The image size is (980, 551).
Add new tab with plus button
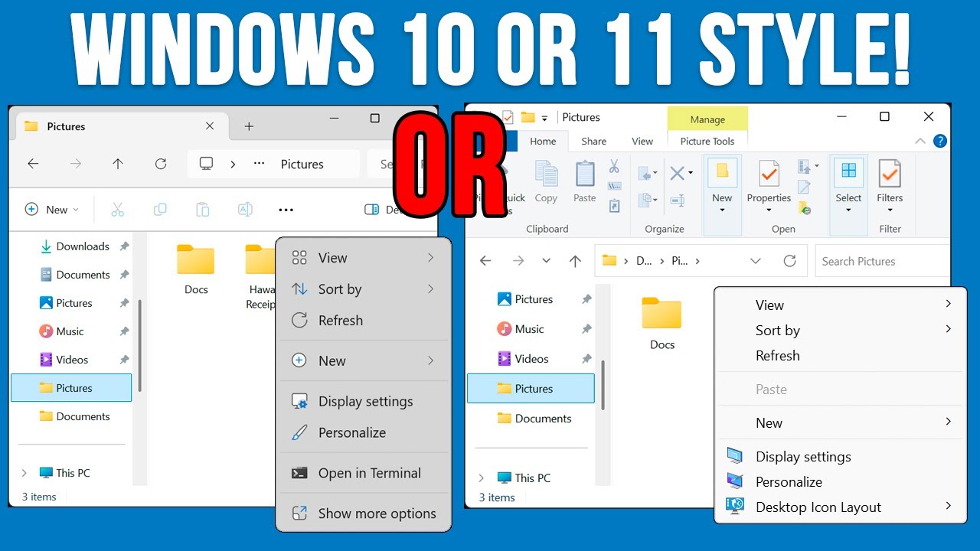(x=249, y=126)
